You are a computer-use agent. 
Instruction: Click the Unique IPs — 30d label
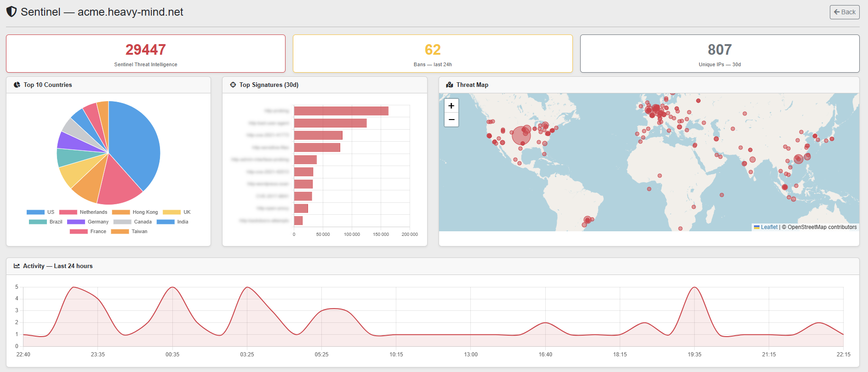[720, 64]
